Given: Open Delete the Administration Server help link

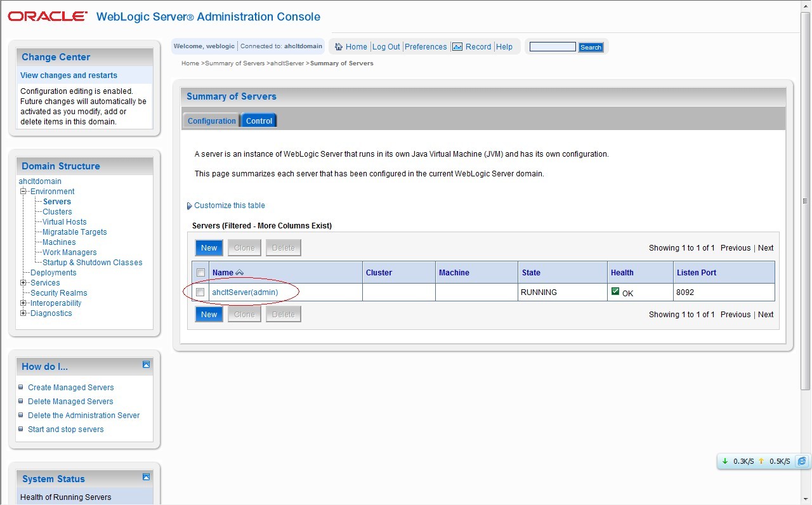Looking at the screenshot, I should (84, 416).
